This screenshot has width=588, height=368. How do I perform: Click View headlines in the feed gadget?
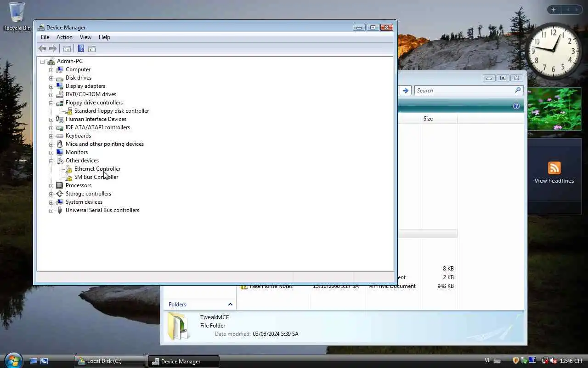tap(554, 181)
